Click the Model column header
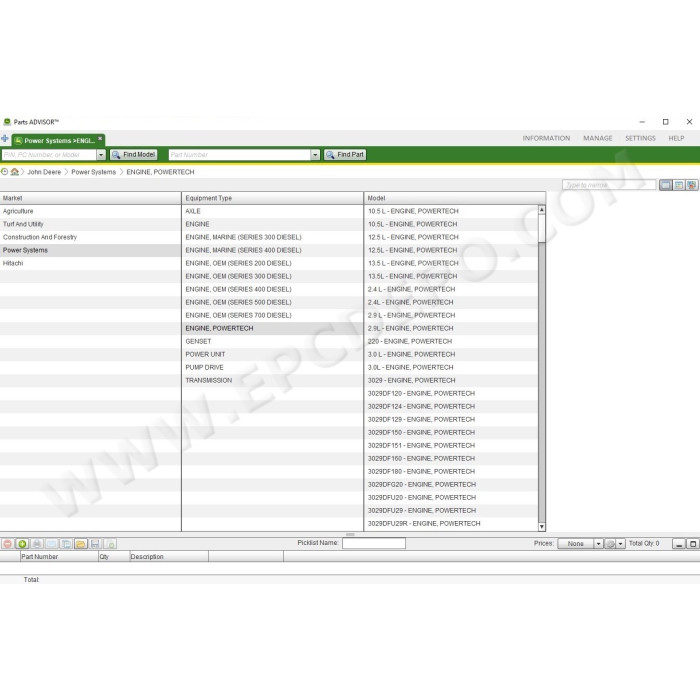This screenshot has width=700, height=700. (x=454, y=198)
